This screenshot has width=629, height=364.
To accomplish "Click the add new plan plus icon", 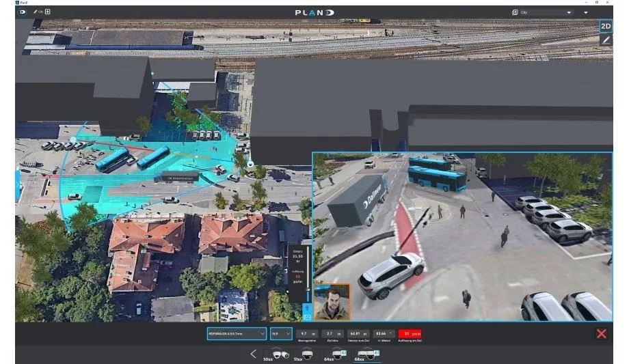I will pyautogui.click(x=47, y=12).
